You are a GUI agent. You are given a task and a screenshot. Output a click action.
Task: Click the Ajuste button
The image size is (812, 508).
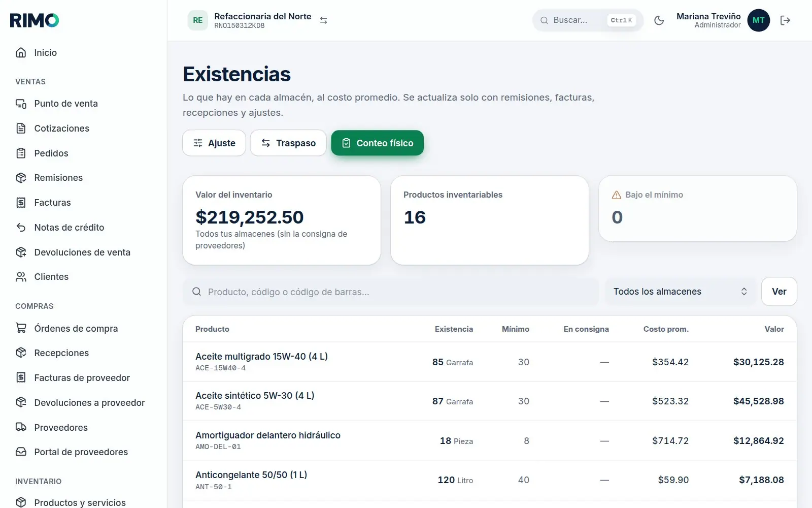pyautogui.click(x=214, y=143)
